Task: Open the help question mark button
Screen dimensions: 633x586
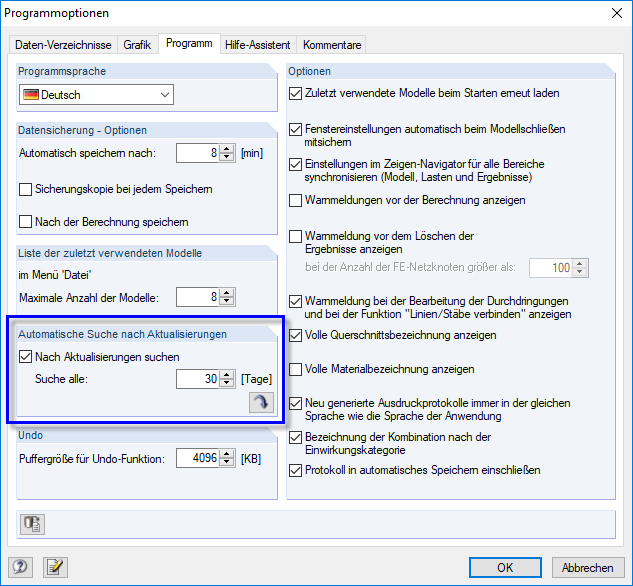Action: [x=21, y=567]
